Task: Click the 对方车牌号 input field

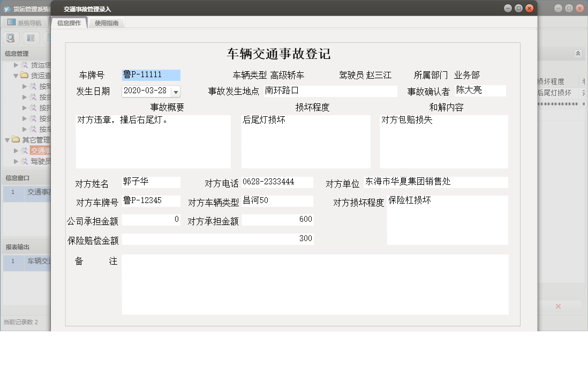Action: click(x=151, y=201)
